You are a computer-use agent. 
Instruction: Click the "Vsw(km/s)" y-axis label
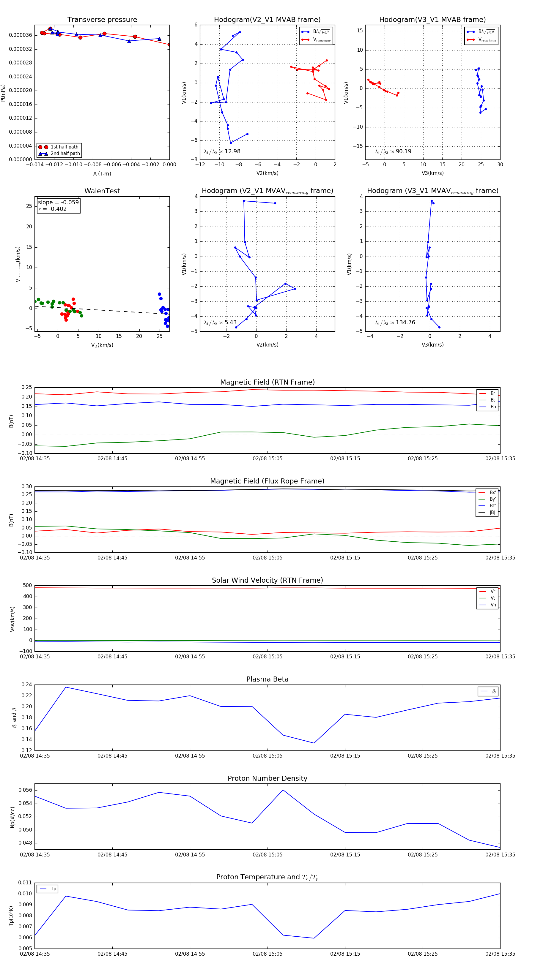(x=12, y=619)
